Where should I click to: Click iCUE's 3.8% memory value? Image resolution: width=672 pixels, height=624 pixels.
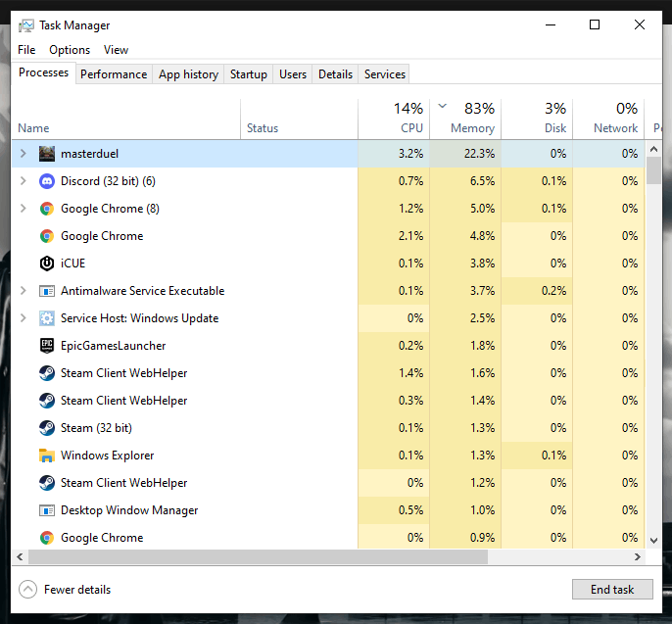(x=482, y=264)
